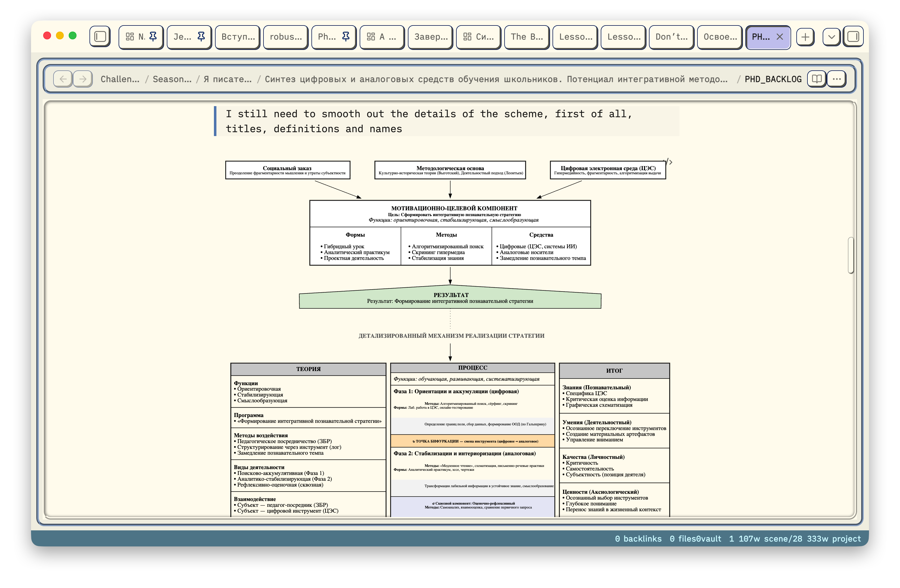Toggle the left sidebar panel
The image size is (900, 588).
click(100, 37)
